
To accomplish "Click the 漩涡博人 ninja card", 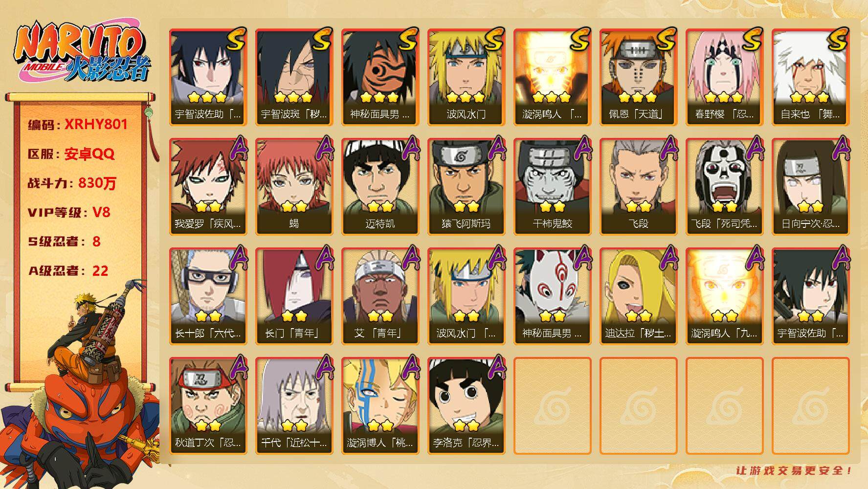I will 380,406.
